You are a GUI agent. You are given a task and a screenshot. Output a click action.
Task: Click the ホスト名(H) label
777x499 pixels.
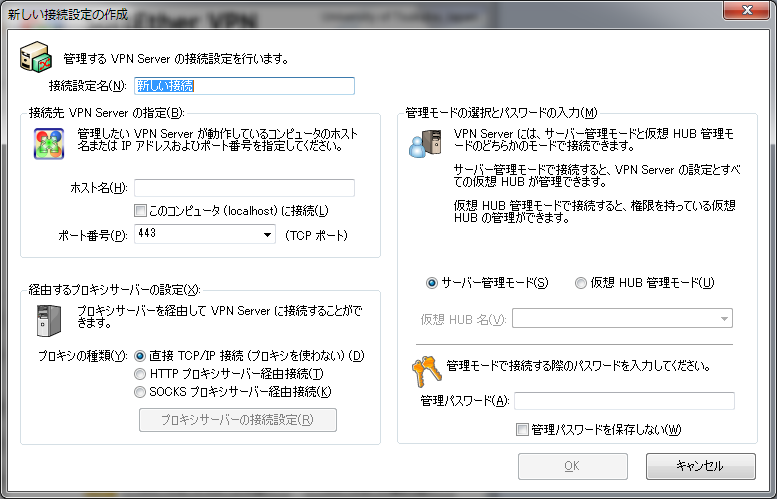(x=99, y=188)
